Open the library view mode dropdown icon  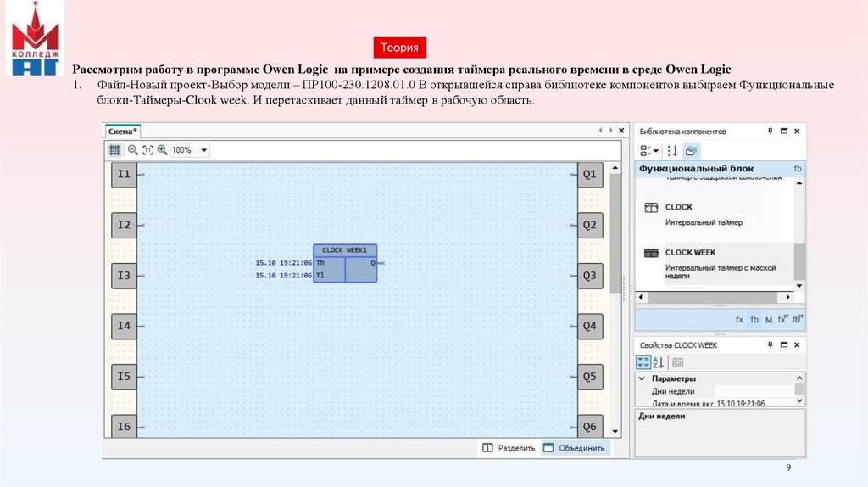pos(648,151)
